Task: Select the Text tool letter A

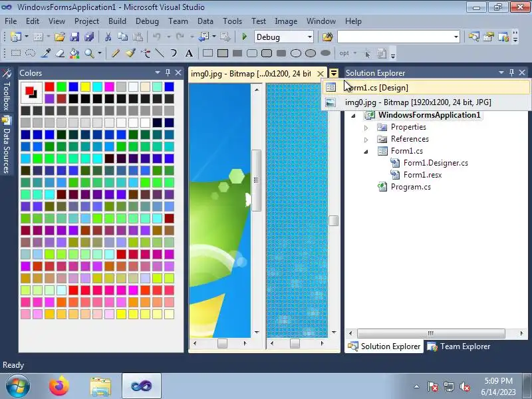Action: (x=189, y=53)
